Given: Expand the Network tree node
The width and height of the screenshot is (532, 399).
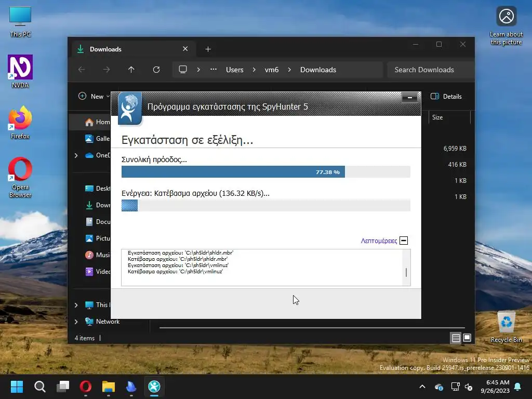Looking at the screenshot, I should tap(76, 322).
